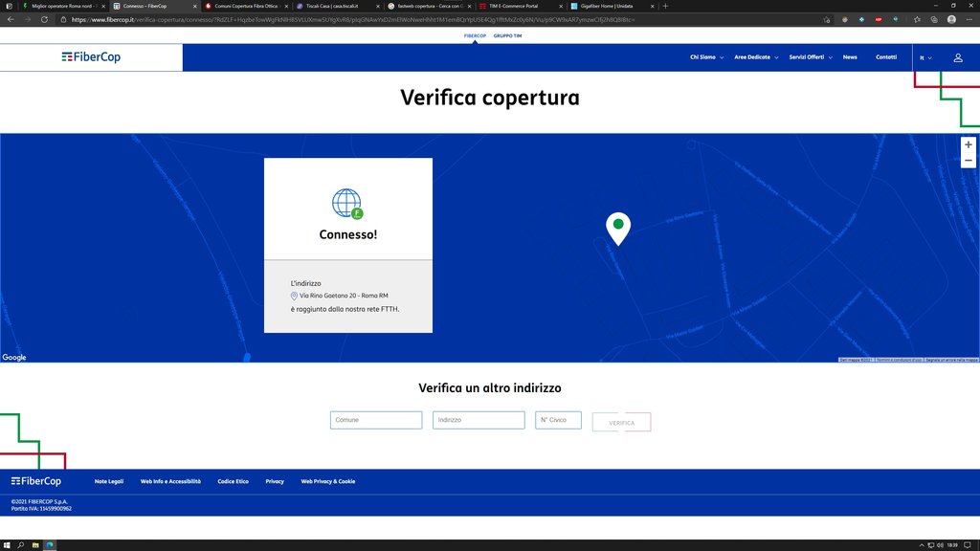980x551 pixels.
Task: Expand the Chi Siamo dropdown menu
Action: click(706, 57)
